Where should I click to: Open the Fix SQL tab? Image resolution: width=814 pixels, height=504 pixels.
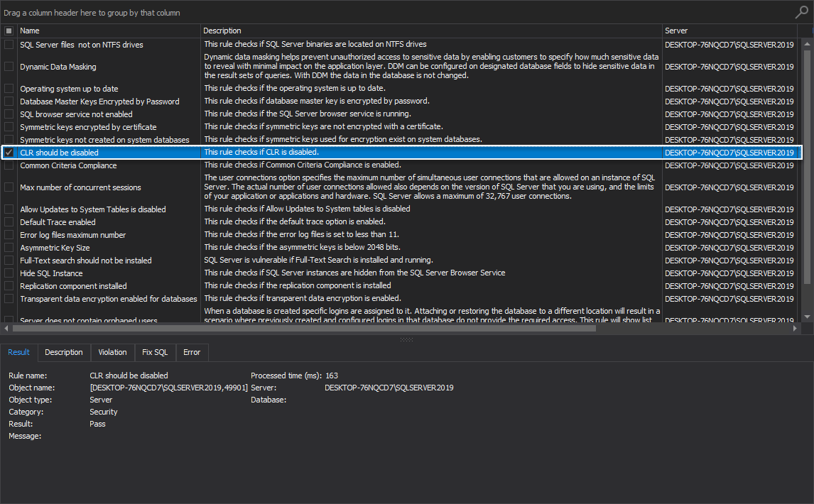click(x=155, y=352)
